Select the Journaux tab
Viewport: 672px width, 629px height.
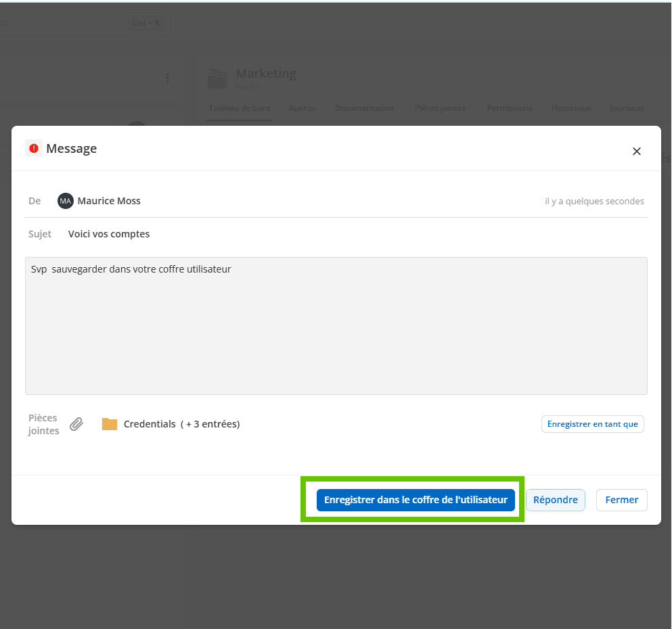point(626,108)
